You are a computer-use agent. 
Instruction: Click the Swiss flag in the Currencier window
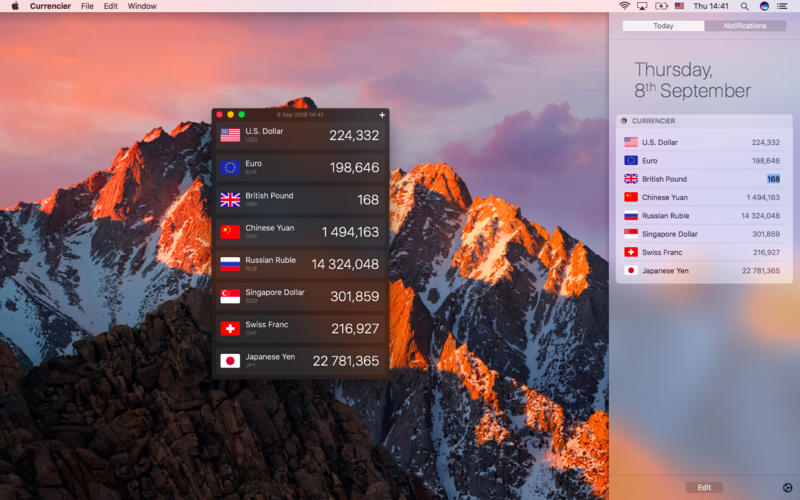click(x=230, y=328)
